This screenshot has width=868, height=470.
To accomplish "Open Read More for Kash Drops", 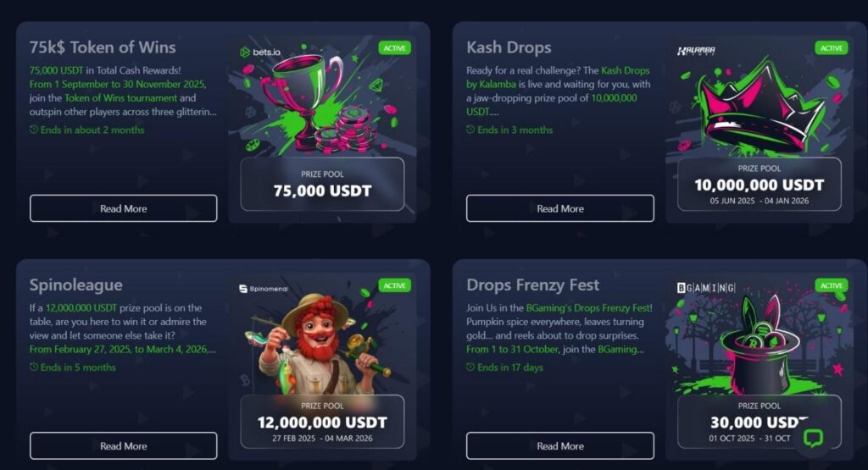I will [560, 208].
